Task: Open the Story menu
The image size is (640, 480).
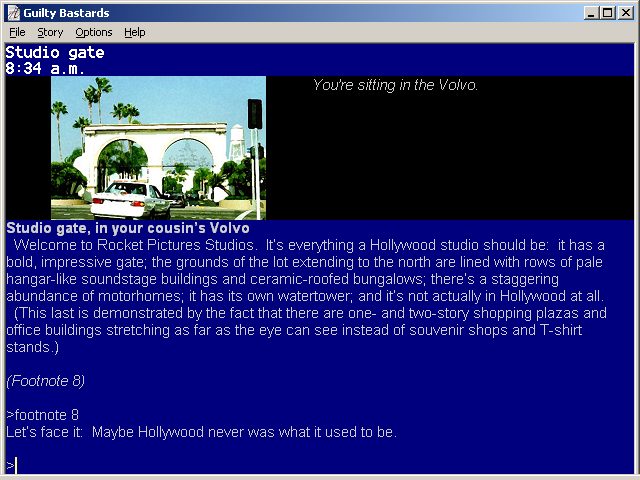Action: coord(50,32)
